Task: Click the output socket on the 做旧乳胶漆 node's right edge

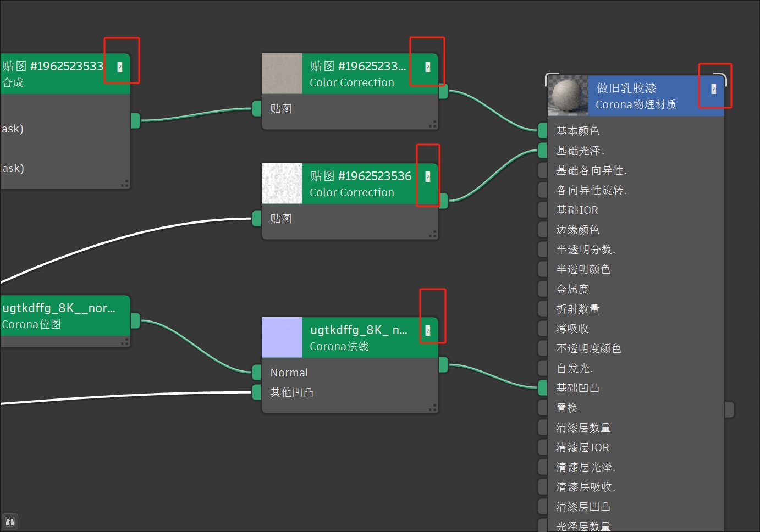Action: [x=729, y=409]
